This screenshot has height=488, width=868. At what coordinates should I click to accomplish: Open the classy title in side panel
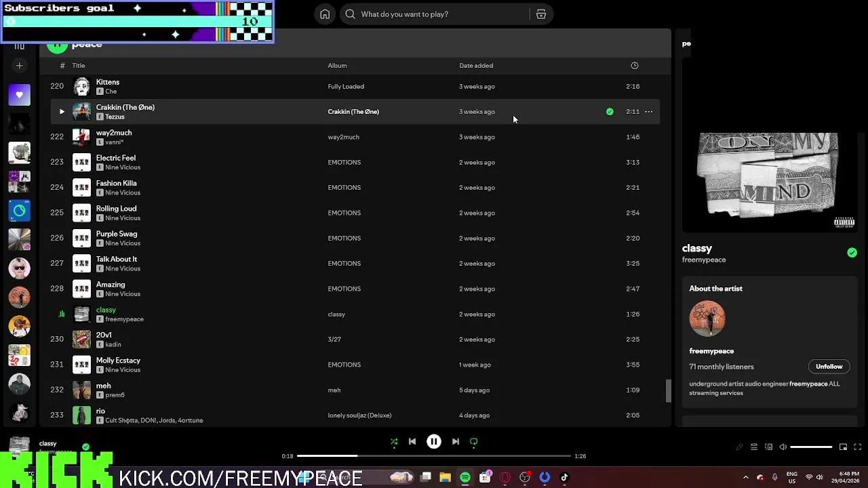(697, 248)
